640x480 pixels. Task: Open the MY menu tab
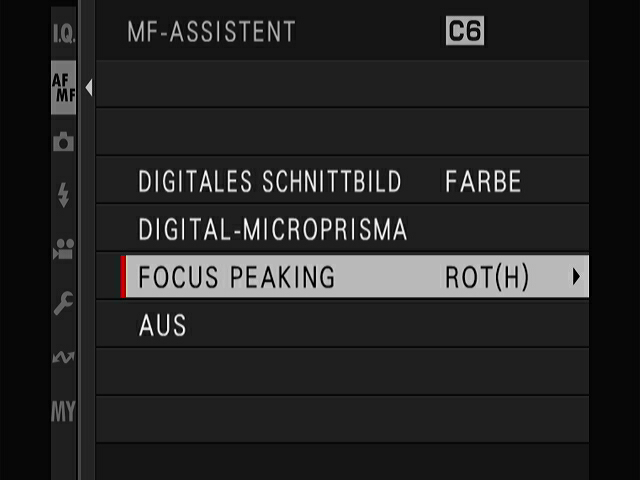click(63, 411)
